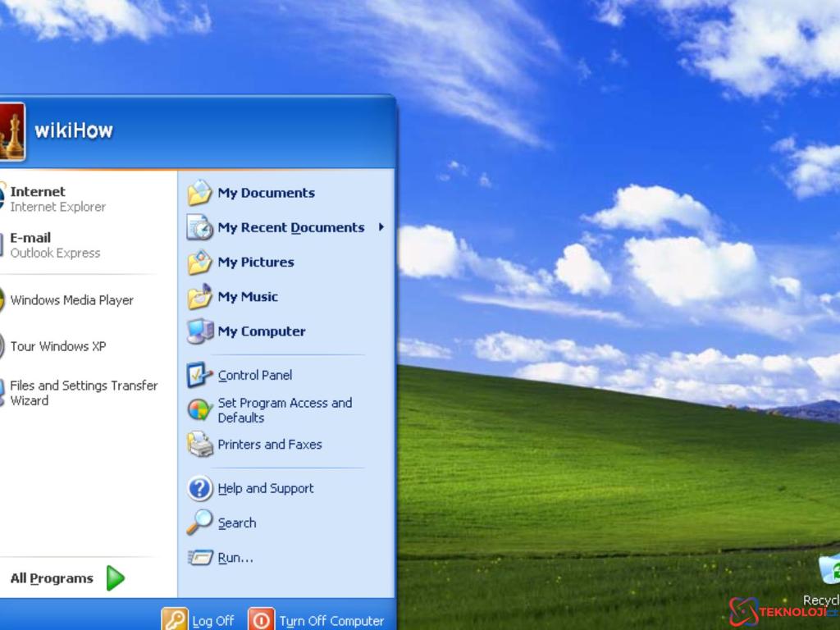Expand the All Programs menu

[52, 578]
